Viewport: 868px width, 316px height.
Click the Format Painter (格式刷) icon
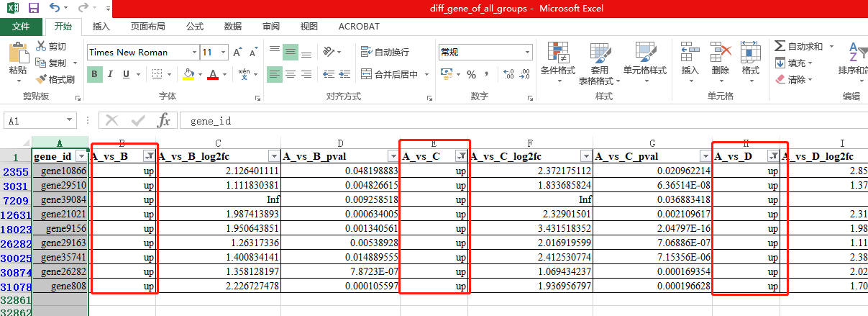tap(41, 79)
